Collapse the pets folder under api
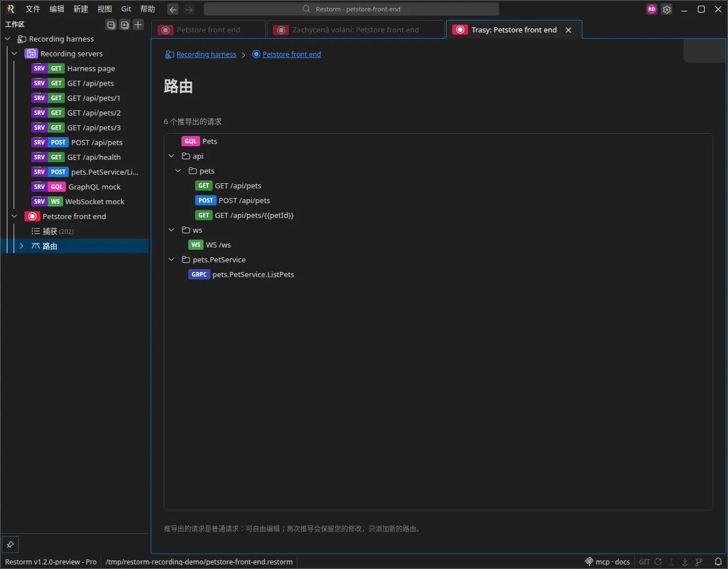Image resolution: width=728 pixels, height=569 pixels. pyautogui.click(x=179, y=171)
